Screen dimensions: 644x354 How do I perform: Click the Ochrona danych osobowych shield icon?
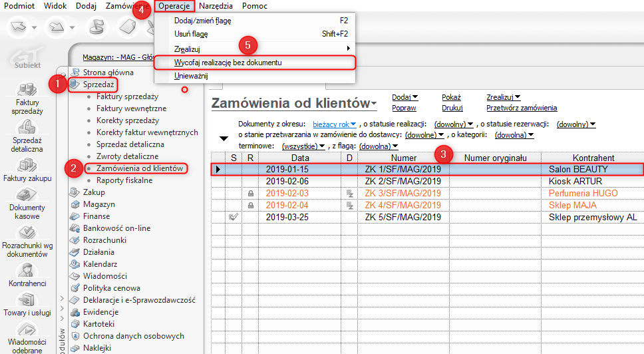(x=75, y=336)
